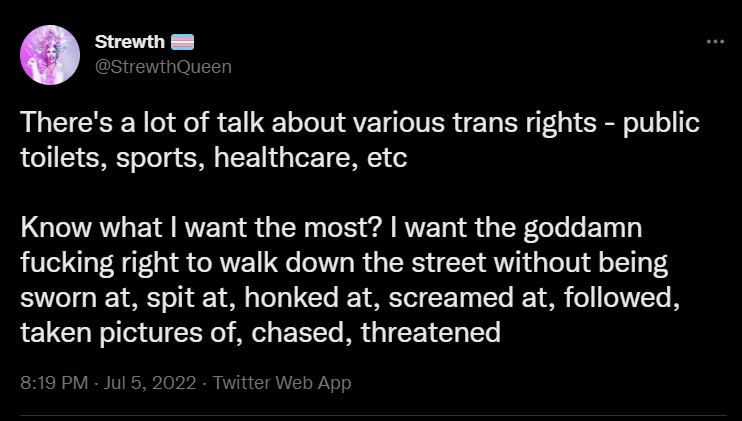Click the line starting 'Know what I want'
This screenshot has width=742, height=421.
(x=331, y=228)
